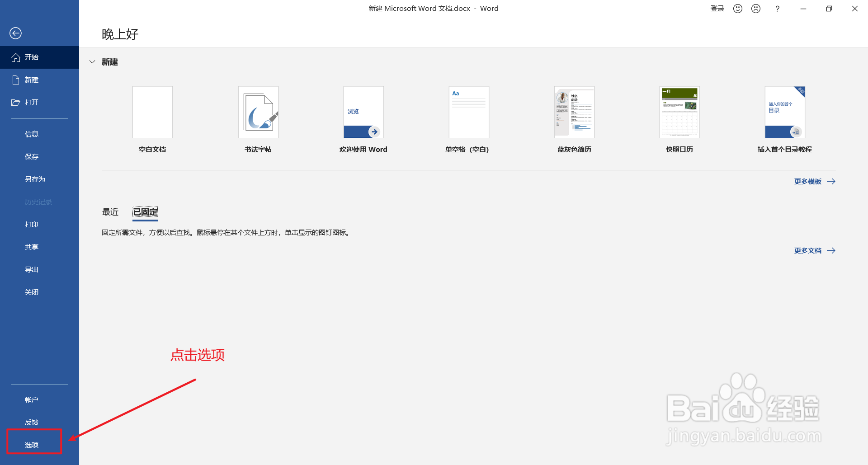Open the 导出 export page
The width and height of the screenshot is (868, 465).
pyautogui.click(x=39, y=270)
